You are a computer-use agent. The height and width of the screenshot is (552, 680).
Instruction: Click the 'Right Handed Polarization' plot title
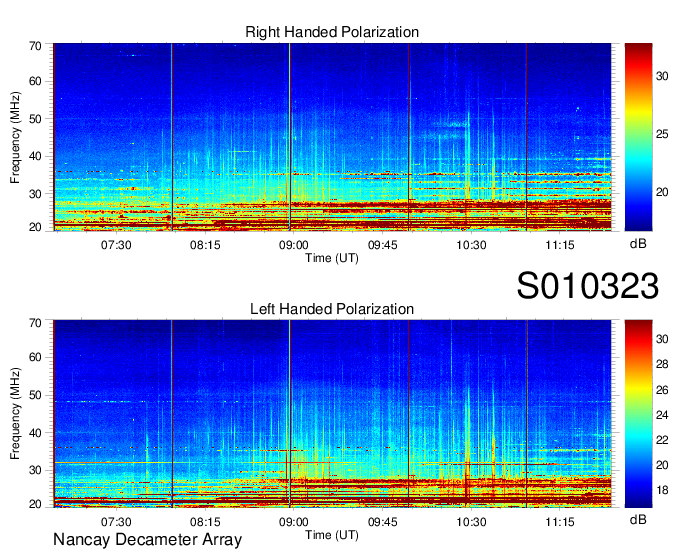tap(332, 32)
